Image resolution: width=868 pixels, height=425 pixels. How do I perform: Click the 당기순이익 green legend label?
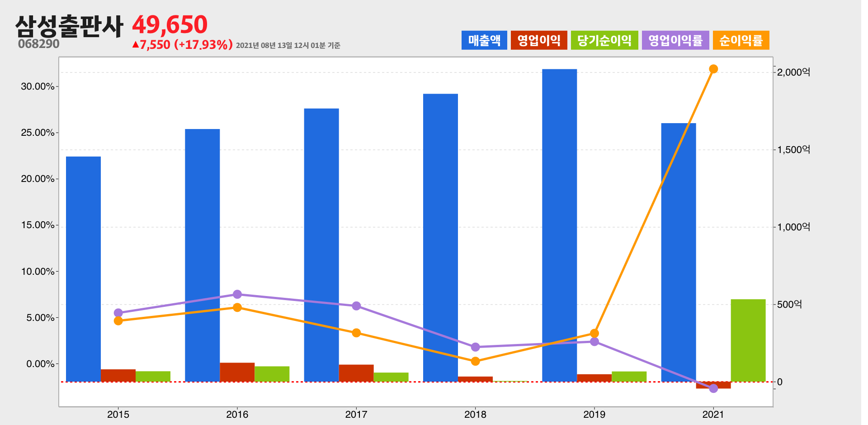[x=604, y=40]
